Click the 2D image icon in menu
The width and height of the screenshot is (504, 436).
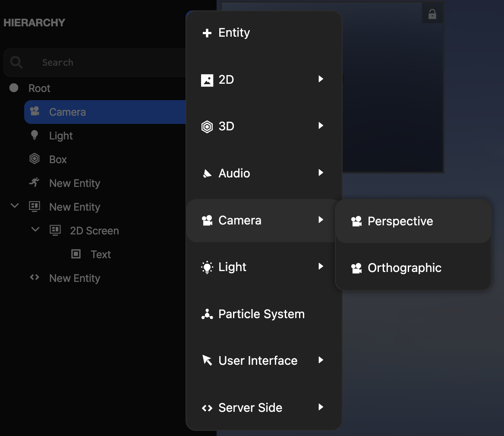click(207, 80)
